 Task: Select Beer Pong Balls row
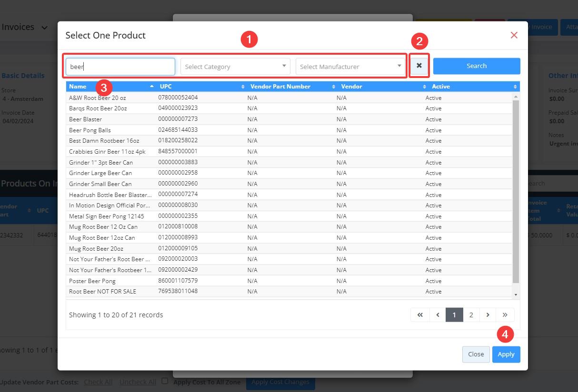[x=289, y=130]
